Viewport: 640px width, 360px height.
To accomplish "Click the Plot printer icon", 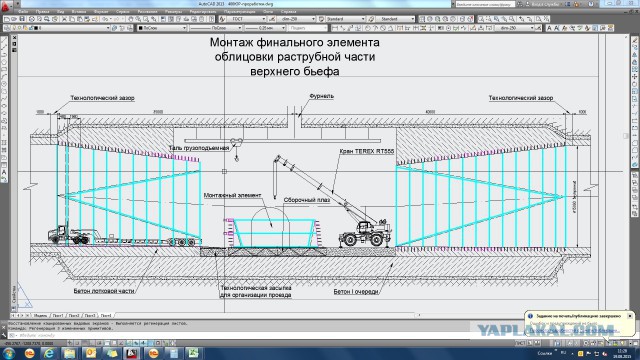I will pyautogui.click(x=31, y=19).
